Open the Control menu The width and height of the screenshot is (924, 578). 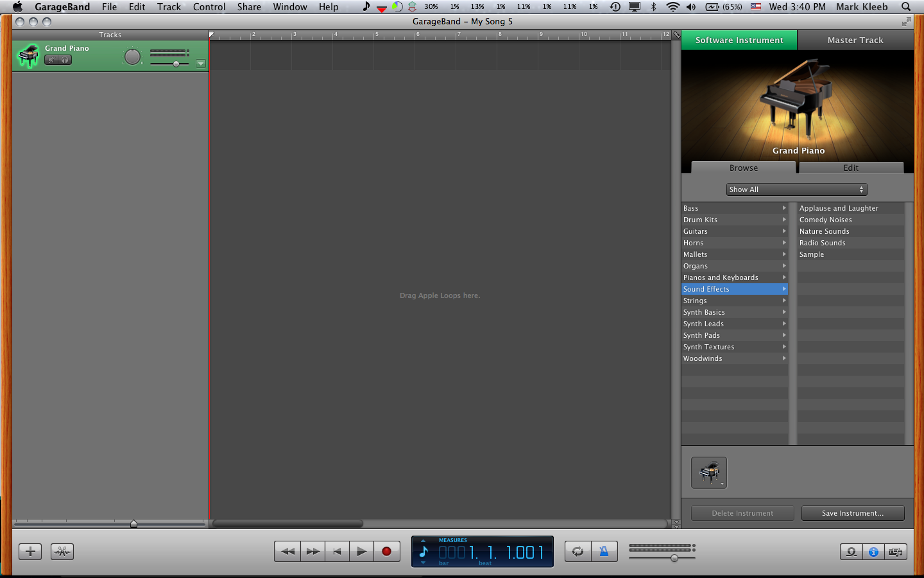tap(209, 7)
